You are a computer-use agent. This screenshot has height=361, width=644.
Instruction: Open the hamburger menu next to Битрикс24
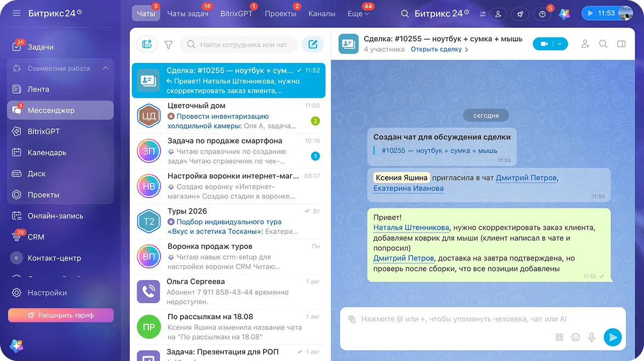pyautogui.click(x=16, y=14)
